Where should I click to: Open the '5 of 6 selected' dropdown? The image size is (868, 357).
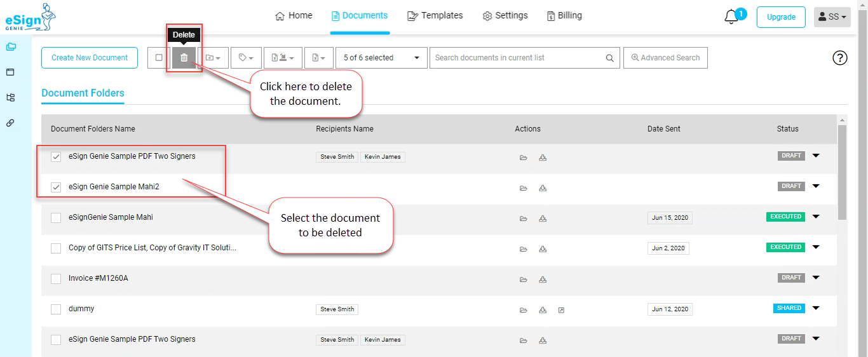pyautogui.click(x=381, y=58)
